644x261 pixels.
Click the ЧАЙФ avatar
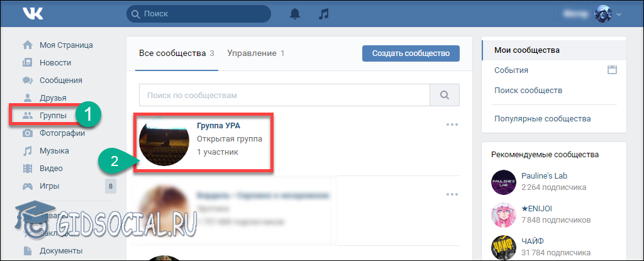504,247
